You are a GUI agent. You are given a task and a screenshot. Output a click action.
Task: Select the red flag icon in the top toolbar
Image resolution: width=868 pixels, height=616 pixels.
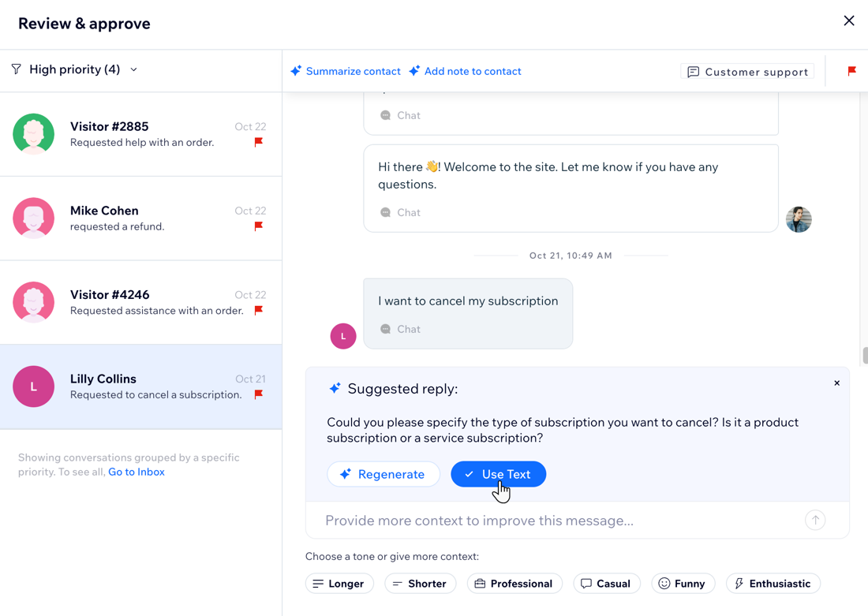pos(851,71)
